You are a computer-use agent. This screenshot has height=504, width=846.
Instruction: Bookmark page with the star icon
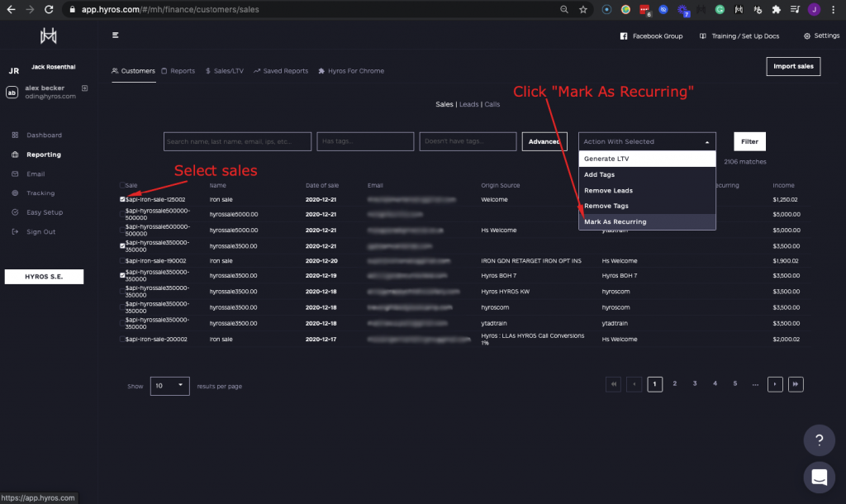click(583, 9)
